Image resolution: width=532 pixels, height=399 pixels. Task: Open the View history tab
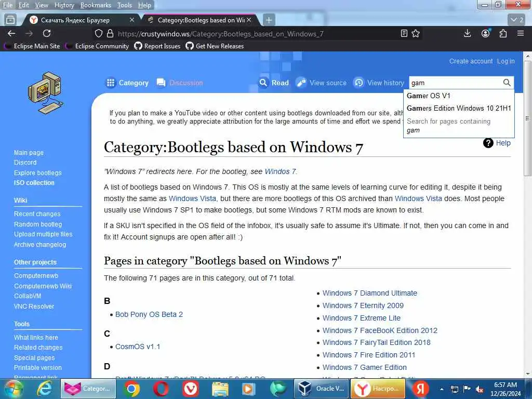click(x=379, y=83)
